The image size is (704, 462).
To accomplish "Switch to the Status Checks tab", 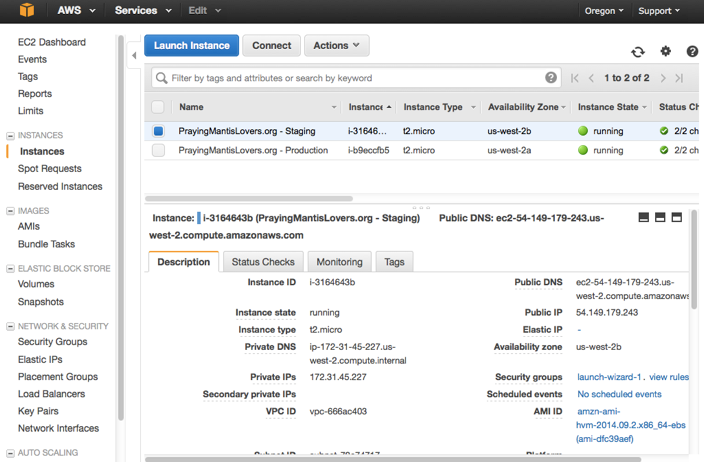I will 263,262.
